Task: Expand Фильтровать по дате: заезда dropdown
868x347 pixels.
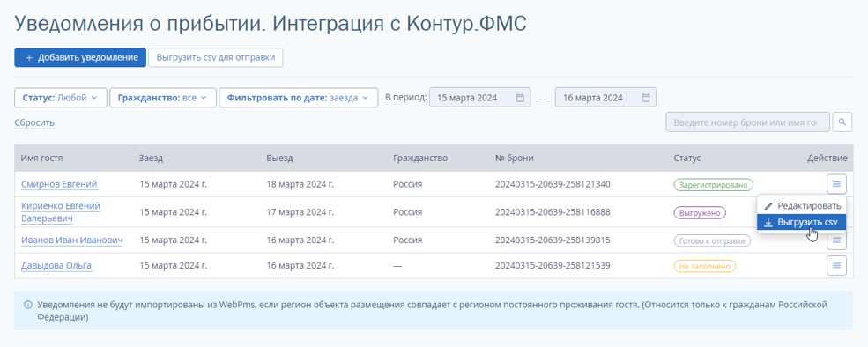Action: point(299,98)
